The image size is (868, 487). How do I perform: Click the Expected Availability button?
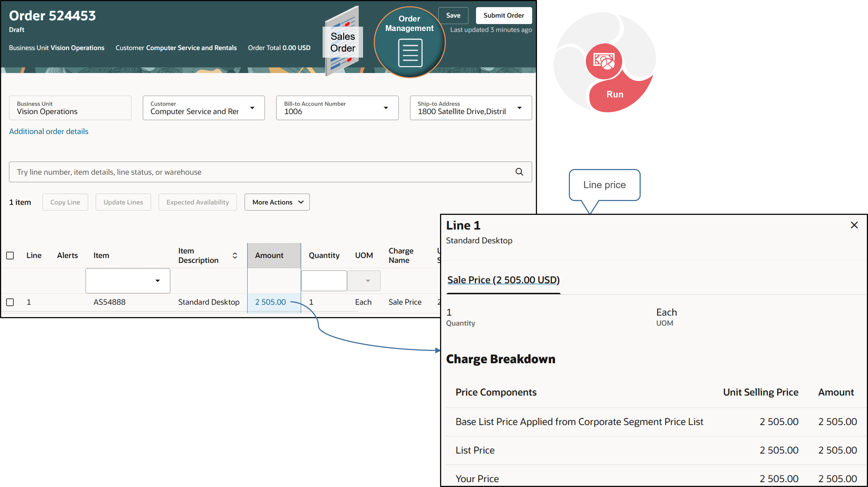click(x=197, y=202)
